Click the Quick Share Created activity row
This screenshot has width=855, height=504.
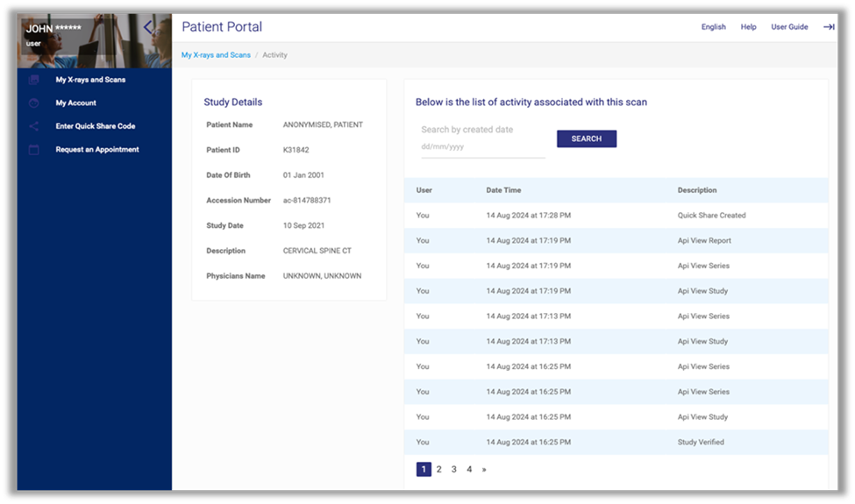[x=616, y=216]
